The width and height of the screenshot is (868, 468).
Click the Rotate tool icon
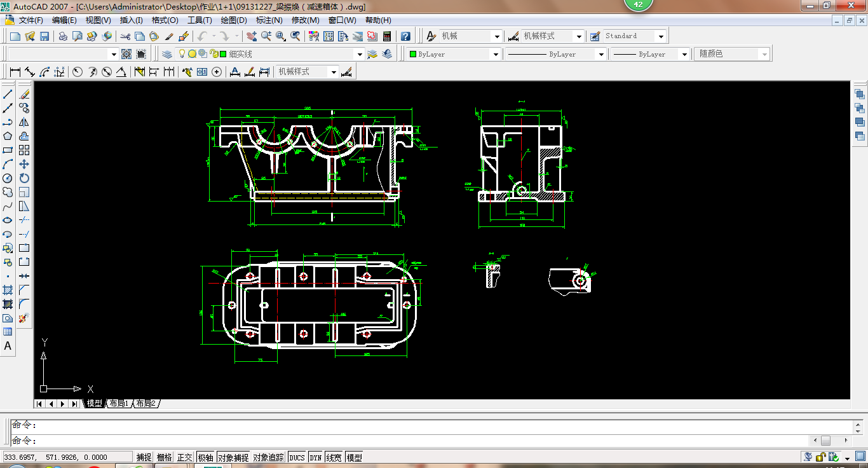[x=24, y=178]
